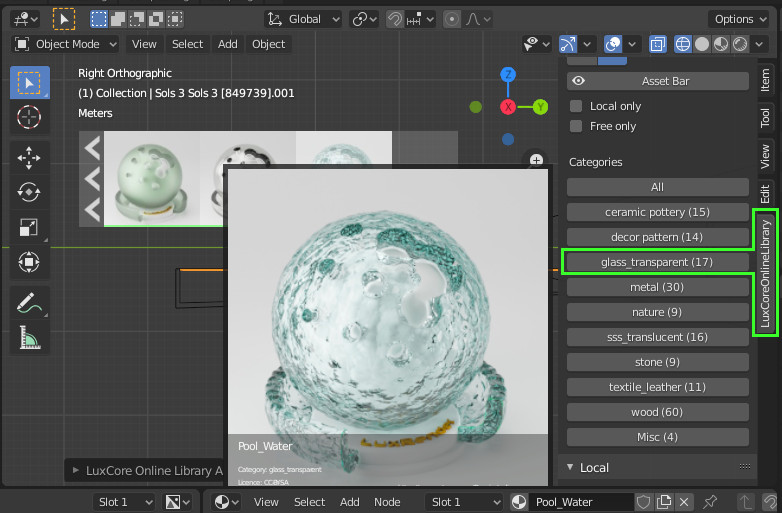782x513 pixels.
Task: Pick the Annotate pencil tool
Action: click(29, 305)
